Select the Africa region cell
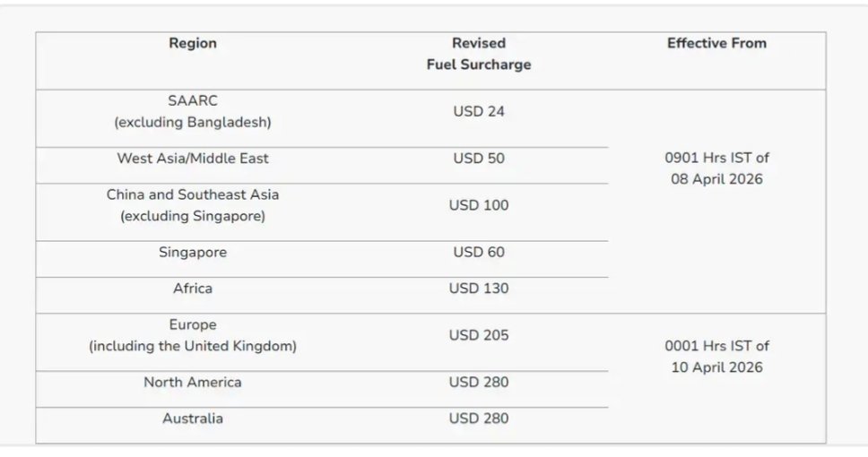This screenshot has height=457, width=868. tap(193, 289)
